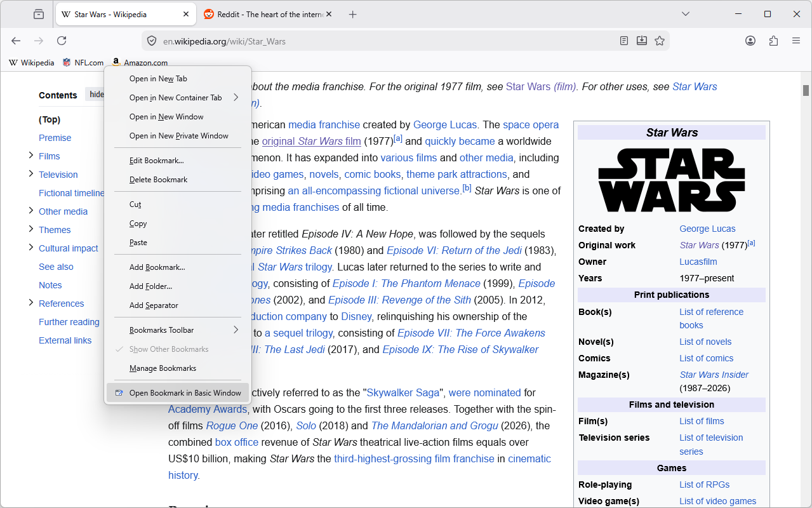Expand Open in New Container Tab submenu
812x508 pixels.
[x=178, y=98]
